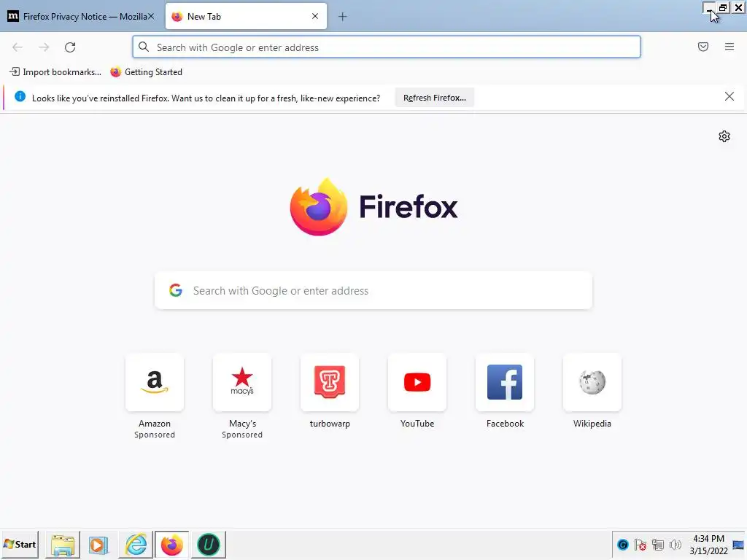Focus the center Google search box
Image resolution: width=747 pixels, height=560 pixels.
click(x=373, y=290)
